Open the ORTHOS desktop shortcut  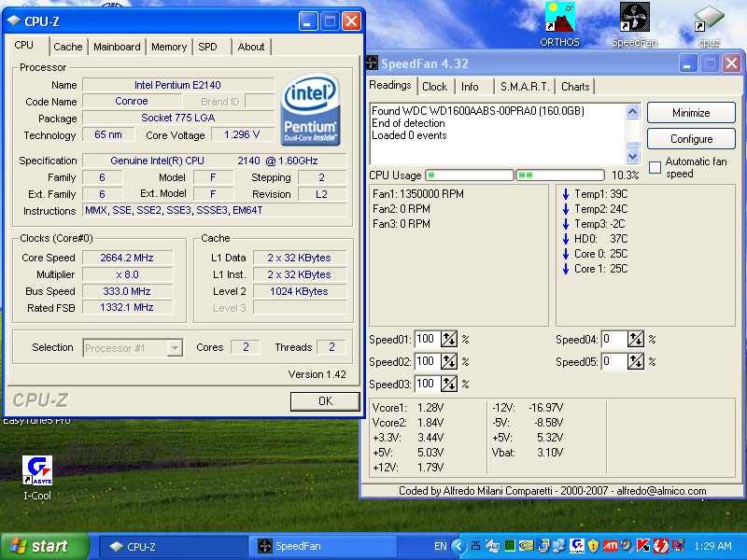pos(559,19)
